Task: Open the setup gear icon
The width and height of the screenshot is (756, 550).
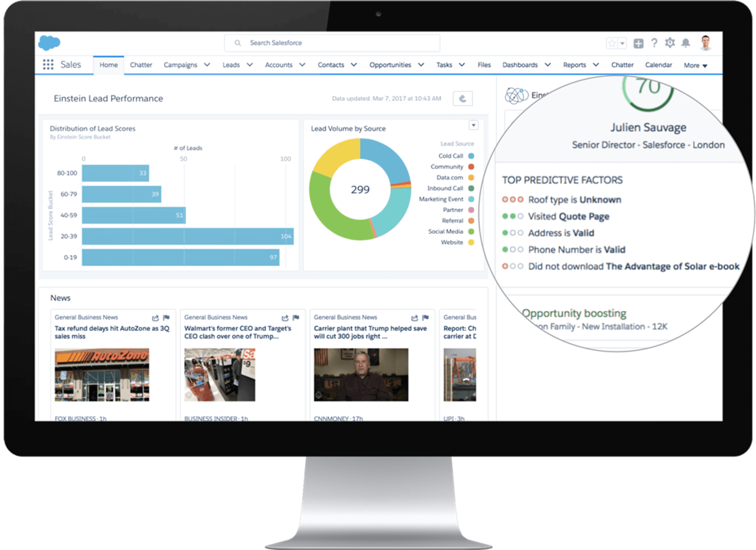Action: [670, 43]
